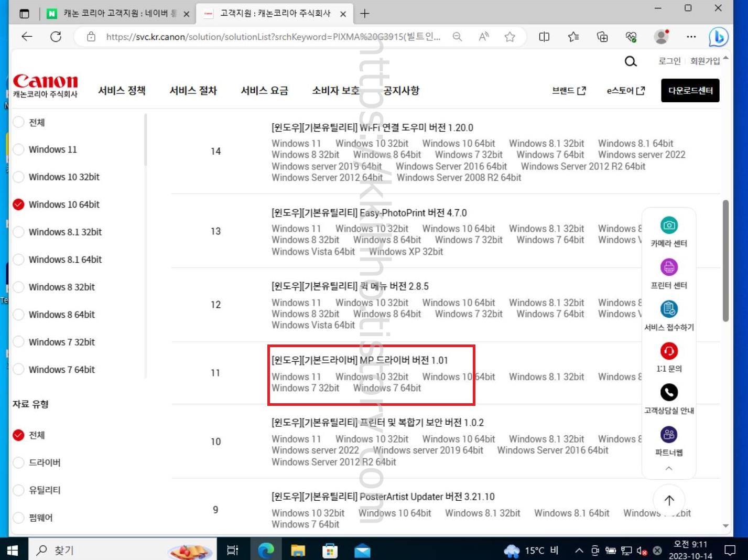This screenshot has width=748, height=560.
Task: Reload the page with refresh icon
Action: click(56, 37)
